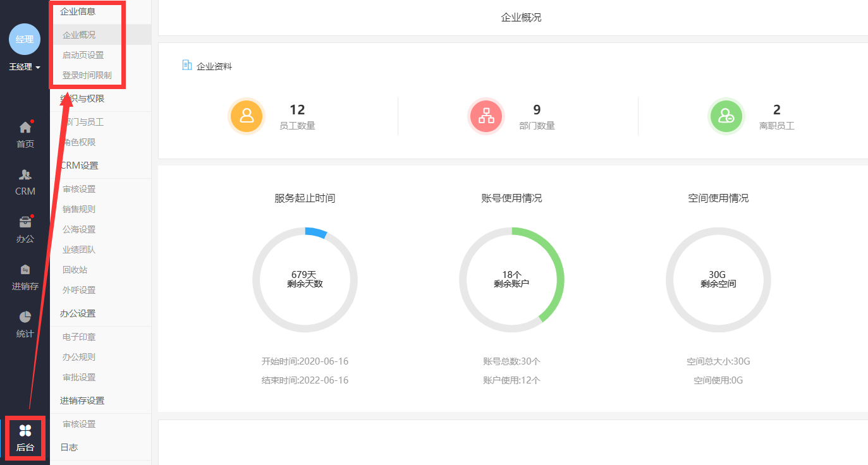The width and height of the screenshot is (868, 465).
Task: Open the 进销存 inventory icon
Action: click(x=25, y=269)
